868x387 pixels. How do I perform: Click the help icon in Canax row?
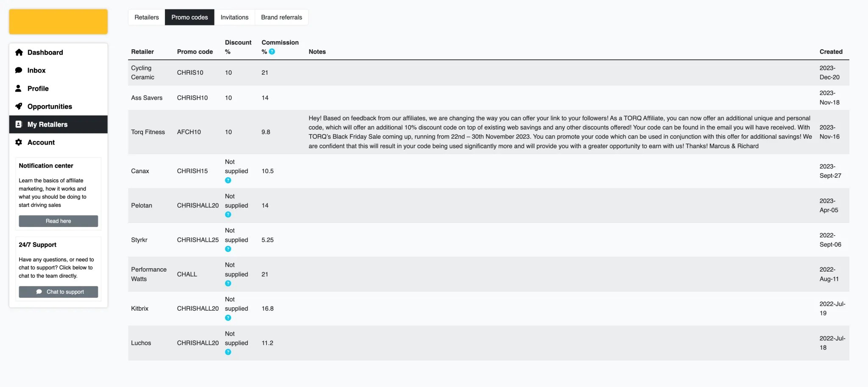228,180
